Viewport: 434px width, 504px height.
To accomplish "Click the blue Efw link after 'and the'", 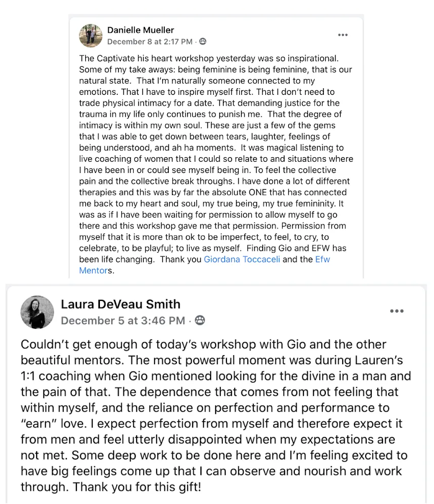I will (322, 259).
